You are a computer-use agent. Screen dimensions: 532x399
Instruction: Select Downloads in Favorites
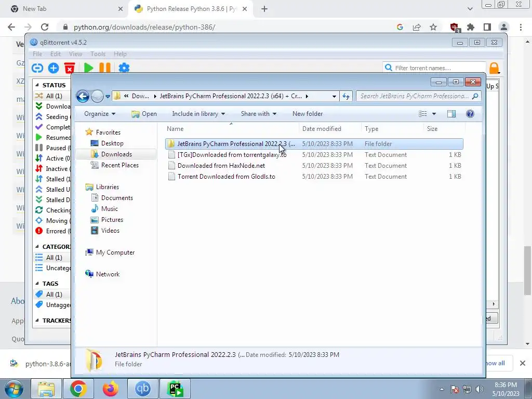[116, 154]
